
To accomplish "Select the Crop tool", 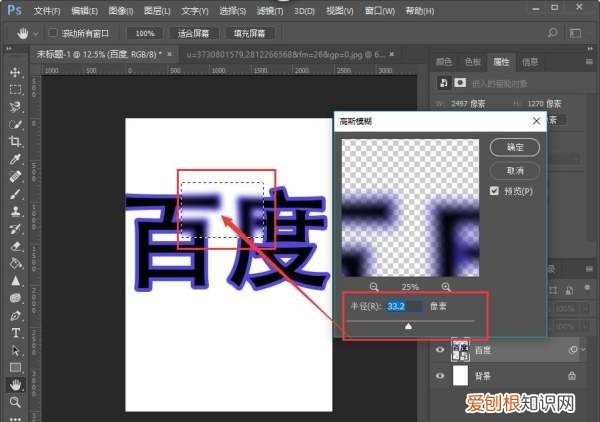I will point(15,142).
